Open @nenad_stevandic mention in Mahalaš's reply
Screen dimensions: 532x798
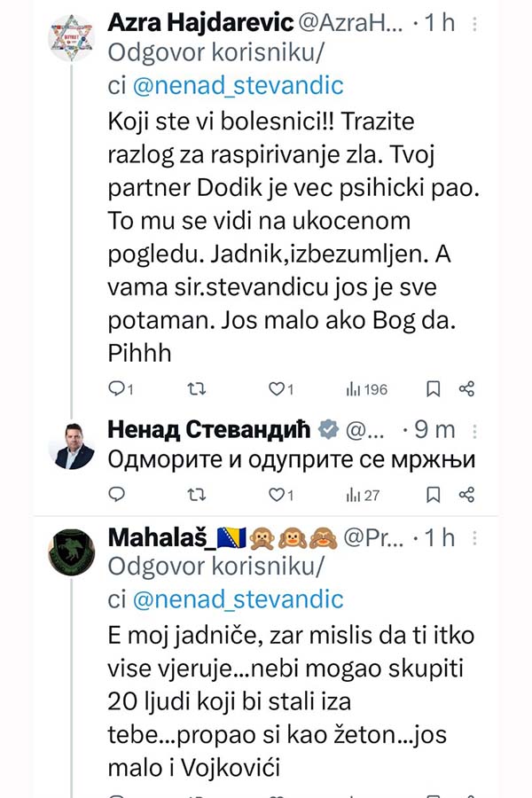tap(238, 599)
